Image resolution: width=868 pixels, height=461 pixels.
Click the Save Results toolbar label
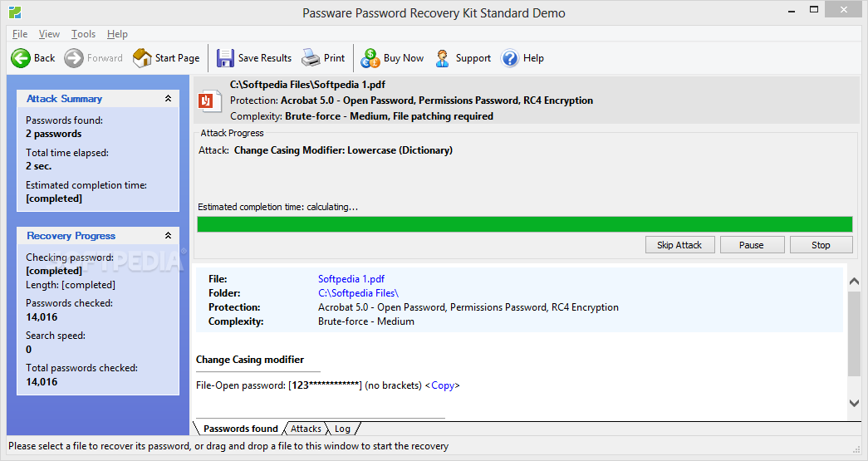click(265, 58)
